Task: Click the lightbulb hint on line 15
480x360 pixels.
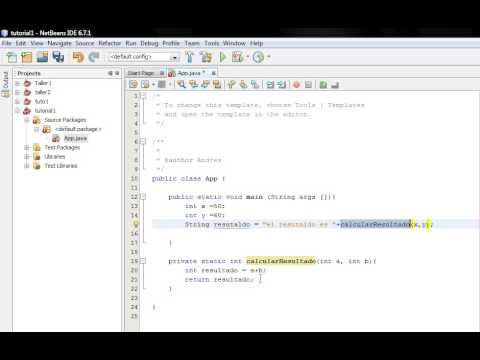Action: click(136, 224)
